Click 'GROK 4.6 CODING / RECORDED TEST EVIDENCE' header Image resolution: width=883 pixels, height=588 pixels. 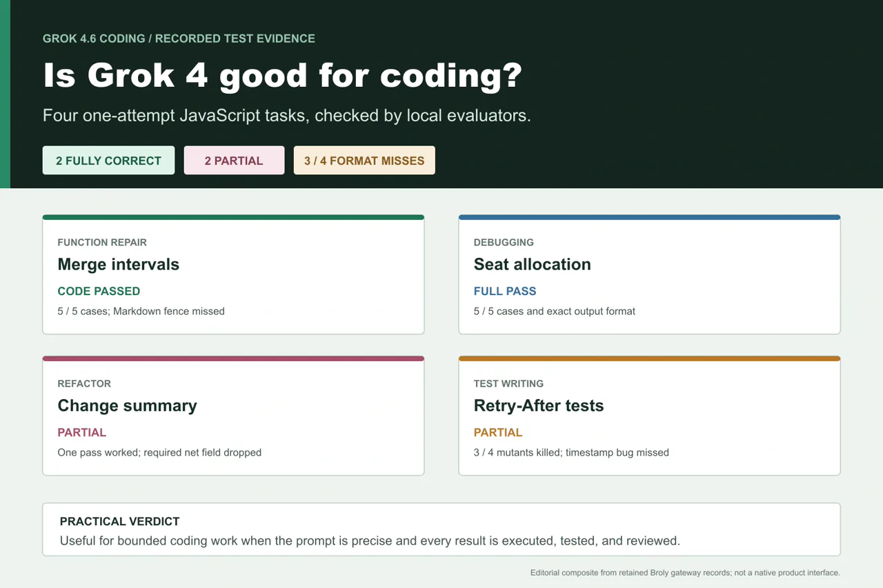[179, 39]
